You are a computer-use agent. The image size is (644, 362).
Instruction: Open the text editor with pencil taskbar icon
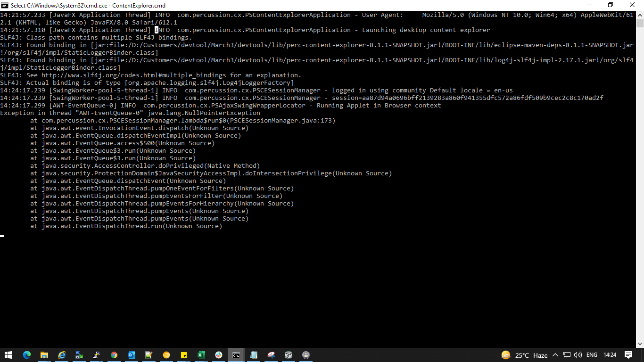(x=149, y=354)
